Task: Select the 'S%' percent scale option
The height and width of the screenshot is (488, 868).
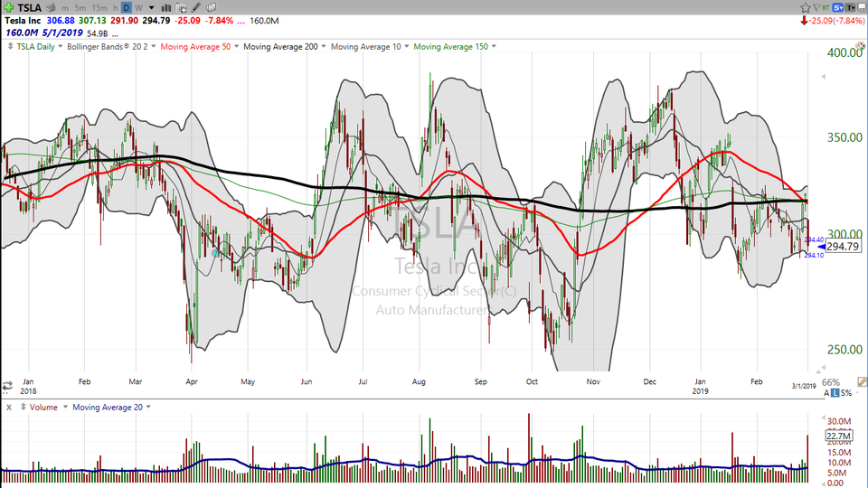Action: [846, 393]
